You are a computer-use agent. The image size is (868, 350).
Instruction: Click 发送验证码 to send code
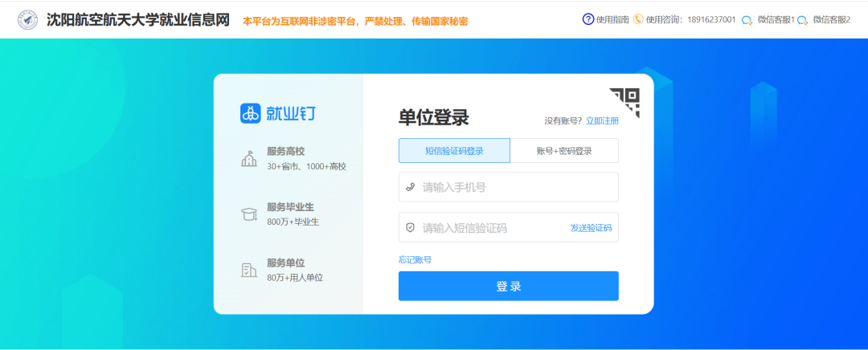point(591,228)
